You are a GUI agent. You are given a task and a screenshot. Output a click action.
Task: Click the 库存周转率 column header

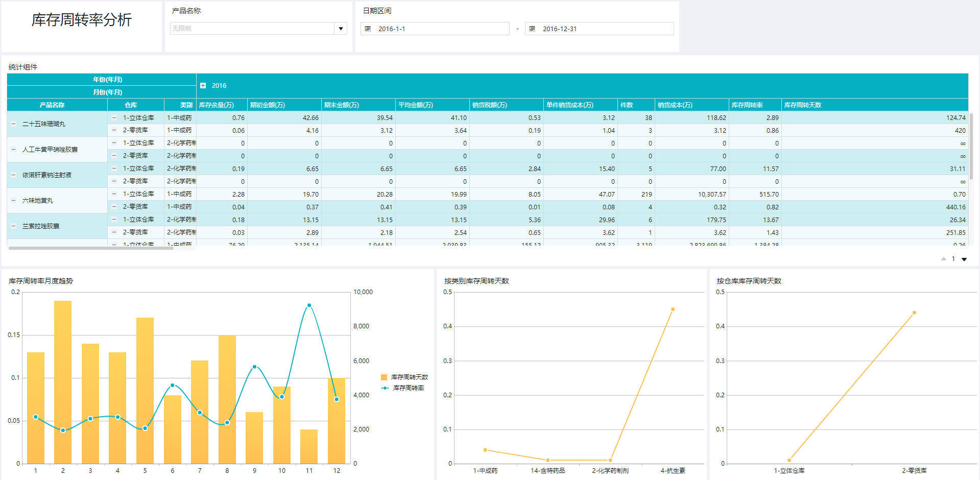coord(755,105)
